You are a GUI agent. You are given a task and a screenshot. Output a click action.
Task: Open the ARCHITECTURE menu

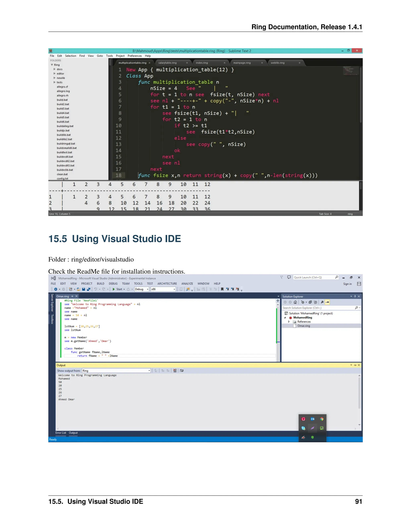click(167, 283)
